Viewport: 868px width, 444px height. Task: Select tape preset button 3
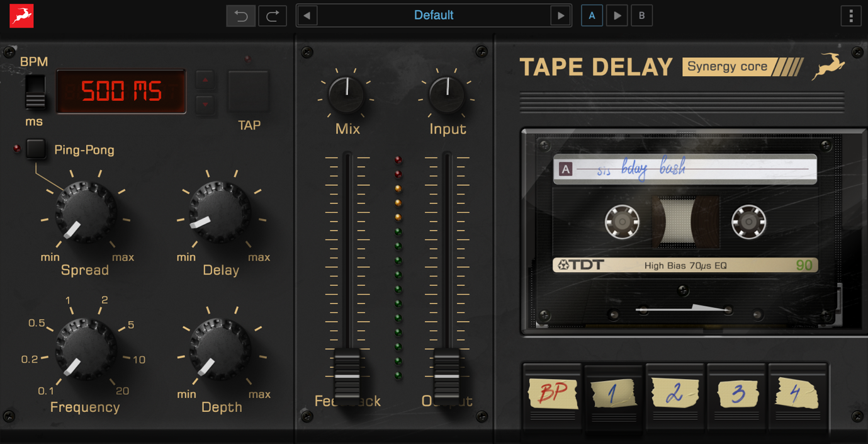pyautogui.click(x=736, y=397)
